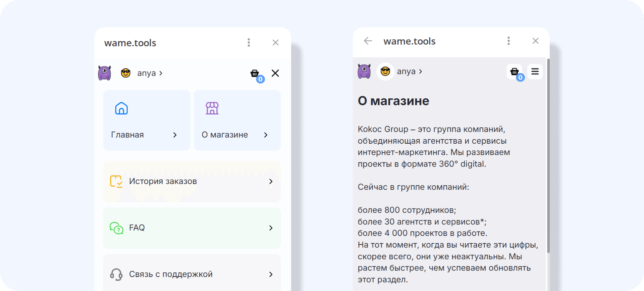The image size is (644, 291).
Task: Click the green FAQ chat icon
Action: [x=116, y=228]
